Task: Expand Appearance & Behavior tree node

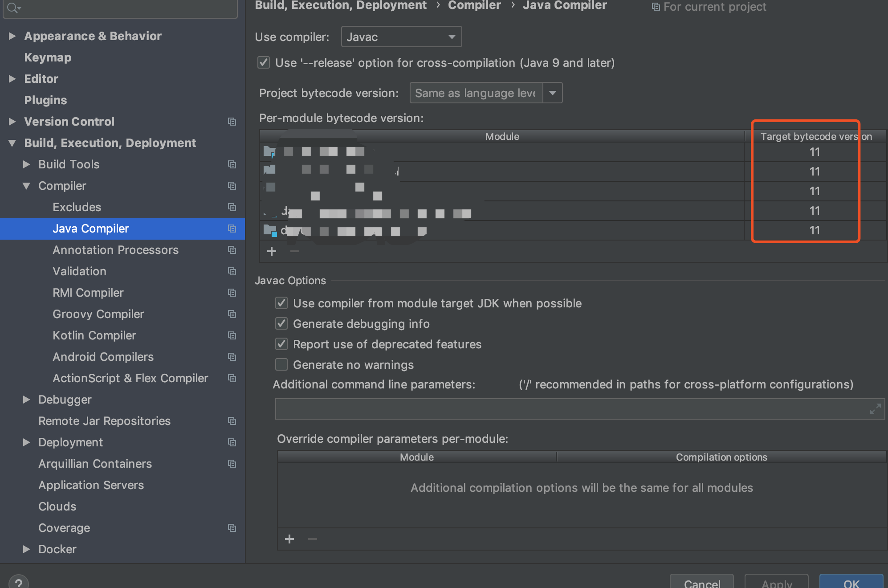Action: pos(12,36)
